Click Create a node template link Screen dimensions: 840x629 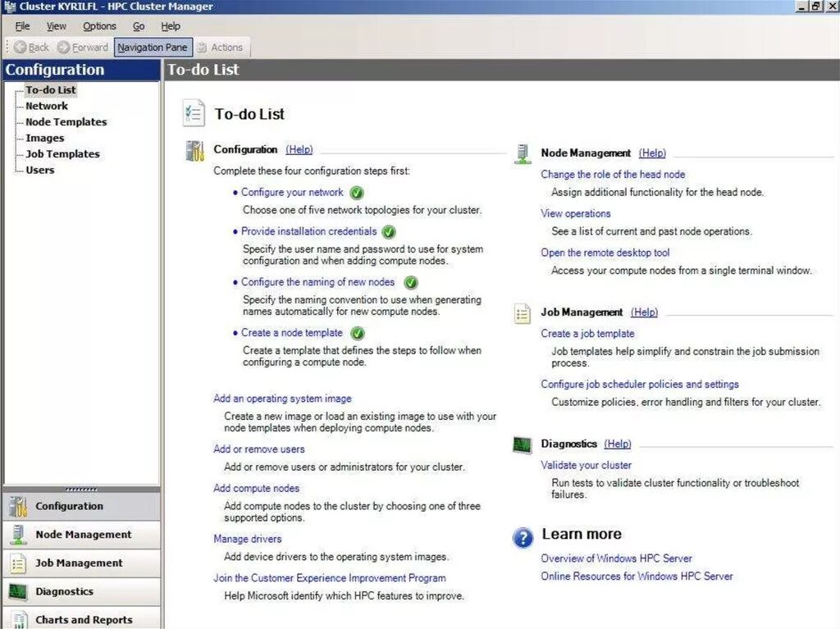click(291, 333)
